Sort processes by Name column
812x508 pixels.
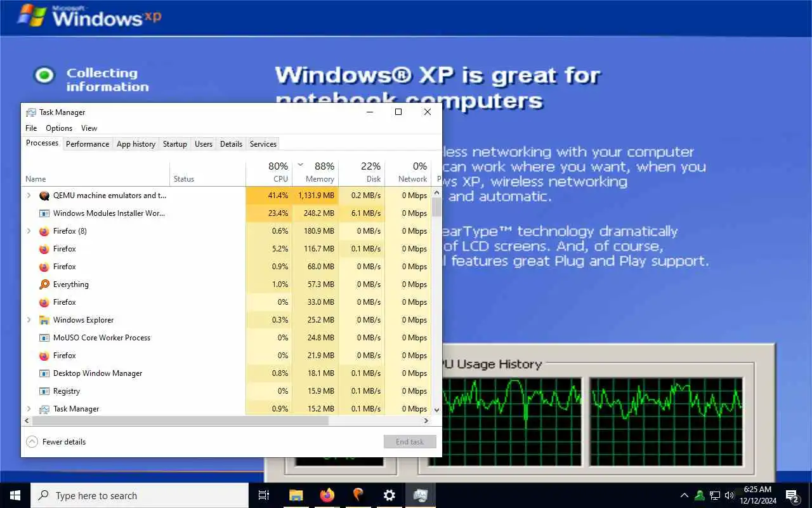[x=96, y=172]
